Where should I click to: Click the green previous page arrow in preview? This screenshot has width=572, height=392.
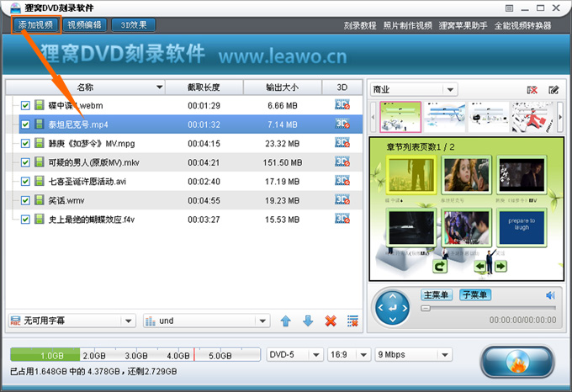pos(480,266)
